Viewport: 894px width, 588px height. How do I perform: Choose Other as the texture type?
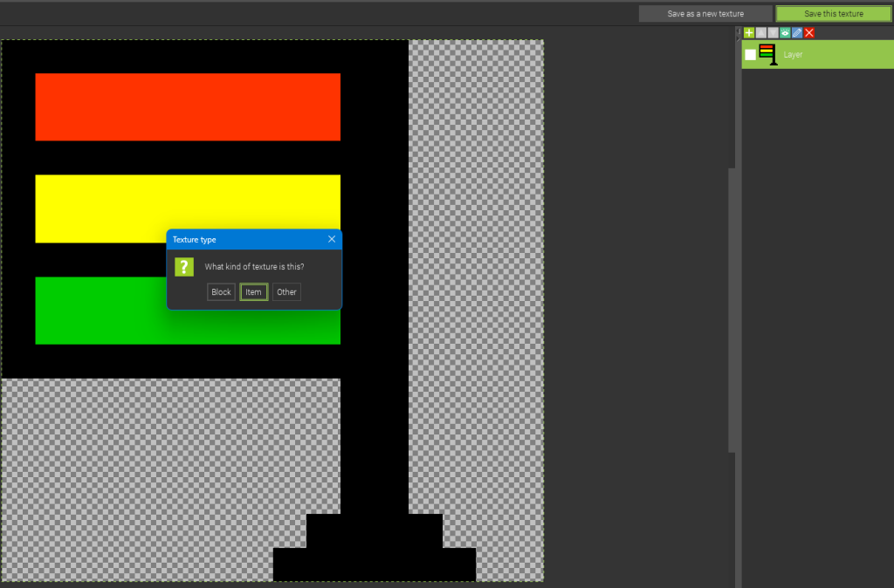pyautogui.click(x=286, y=292)
